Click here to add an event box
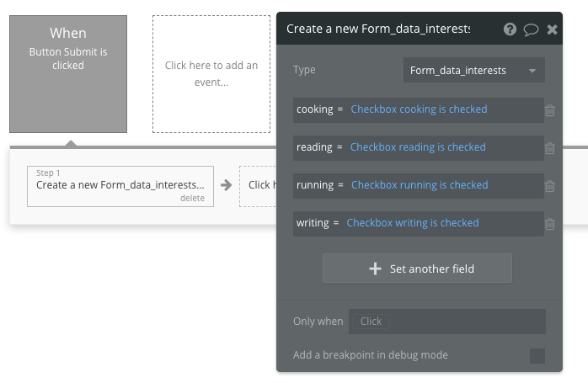Viewport: 588px width, 383px height. tap(211, 74)
